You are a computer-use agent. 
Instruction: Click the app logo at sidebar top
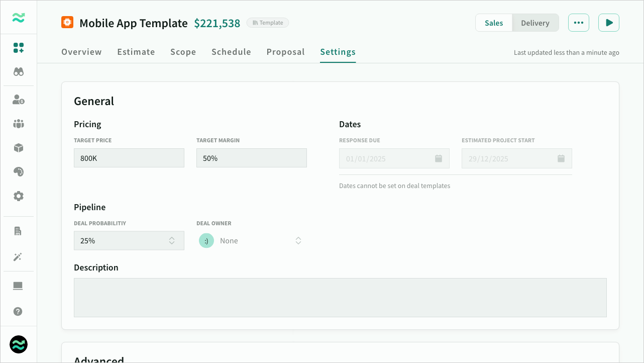(19, 18)
